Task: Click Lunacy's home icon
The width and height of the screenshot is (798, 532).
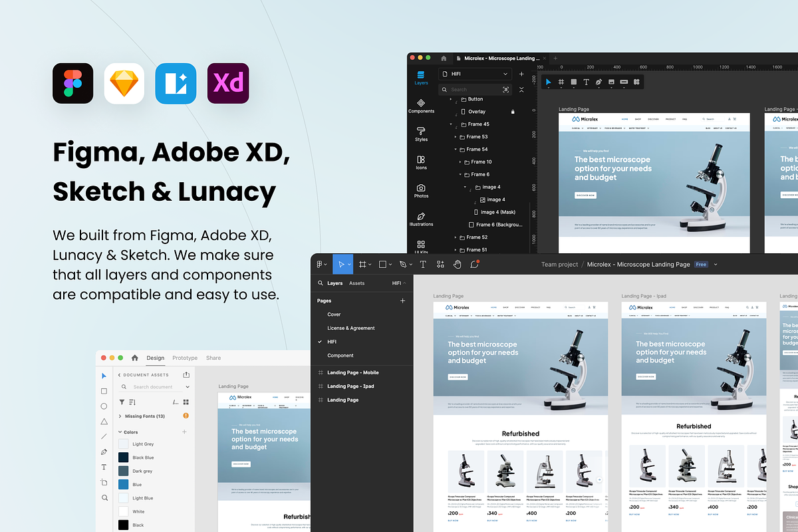Action: pyautogui.click(x=444, y=59)
